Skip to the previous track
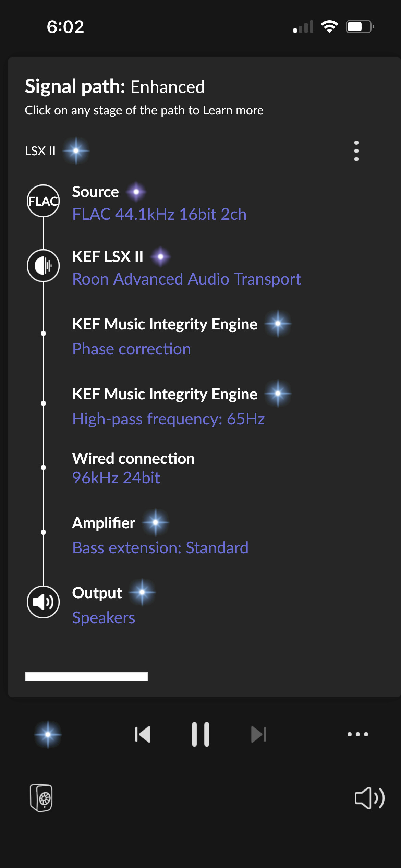The width and height of the screenshot is (401, 868). tap(143, 734)
